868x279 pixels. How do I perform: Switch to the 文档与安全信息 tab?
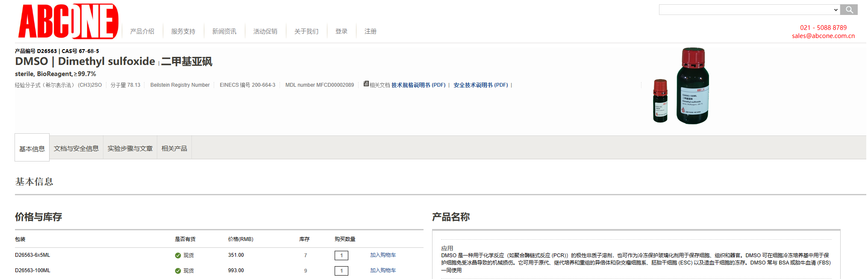pos(76,148)
